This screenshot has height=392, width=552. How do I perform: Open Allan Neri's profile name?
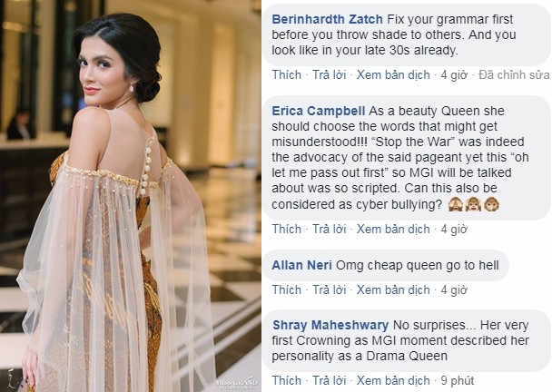301,265
